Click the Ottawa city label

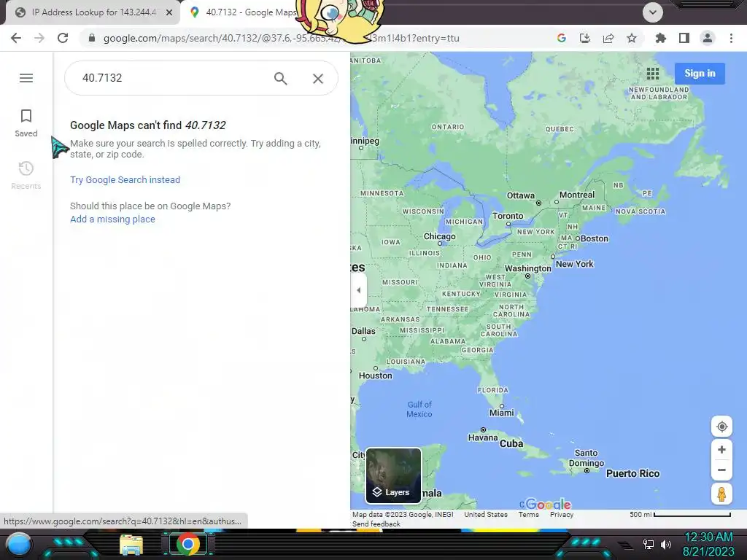[x=521, y=195]
